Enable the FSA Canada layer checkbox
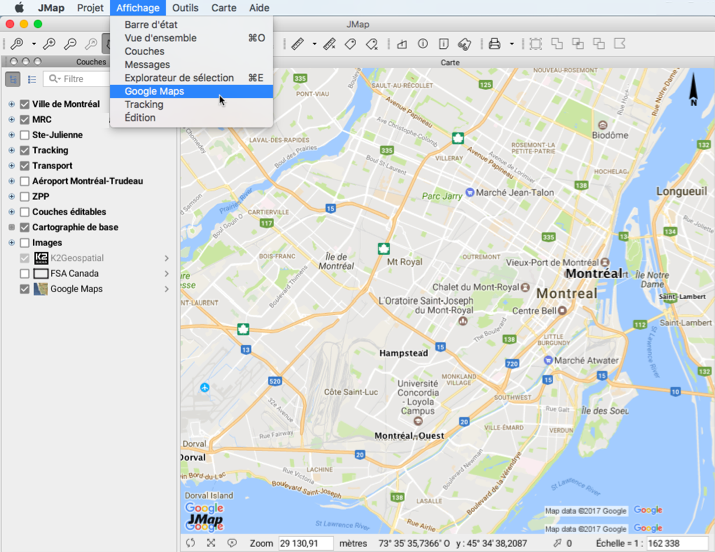 [x=25, y=273]
